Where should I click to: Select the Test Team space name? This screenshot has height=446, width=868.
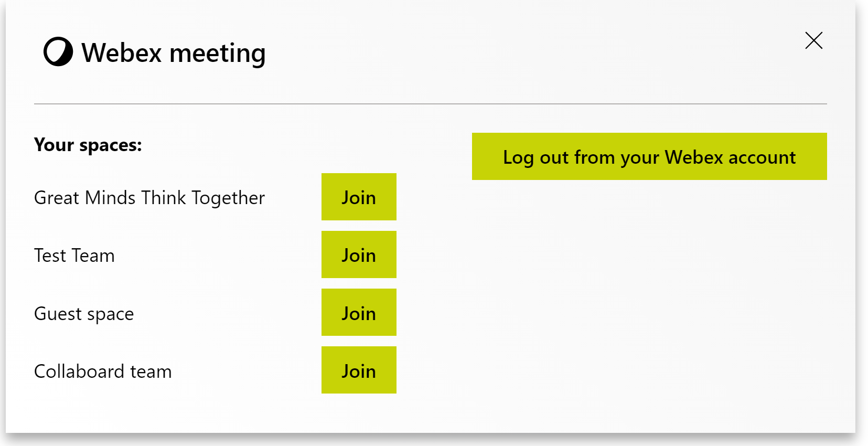74,256
